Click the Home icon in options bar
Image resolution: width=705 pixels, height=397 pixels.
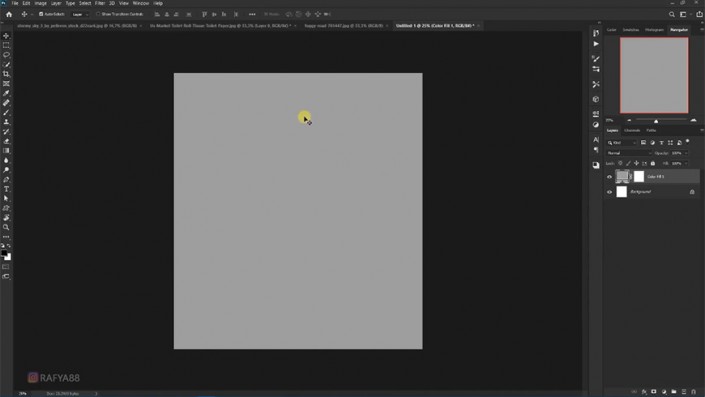9,14
